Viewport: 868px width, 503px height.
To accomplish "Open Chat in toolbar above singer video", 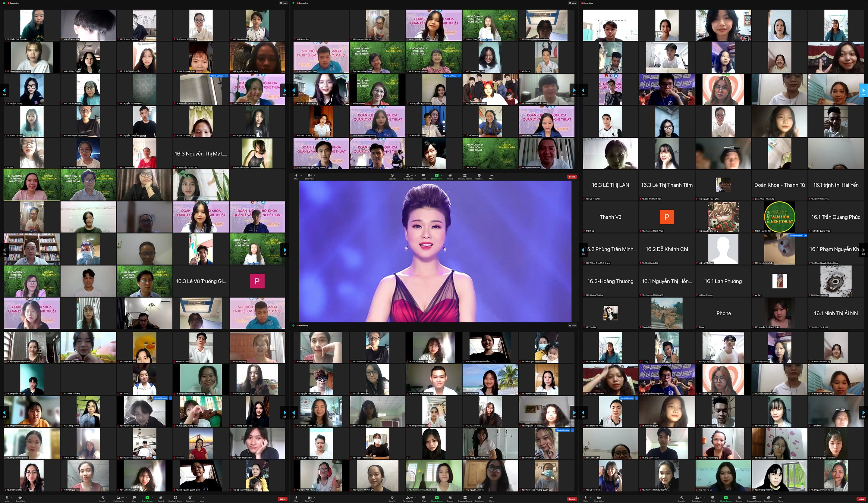I will [x=423, y=176].
